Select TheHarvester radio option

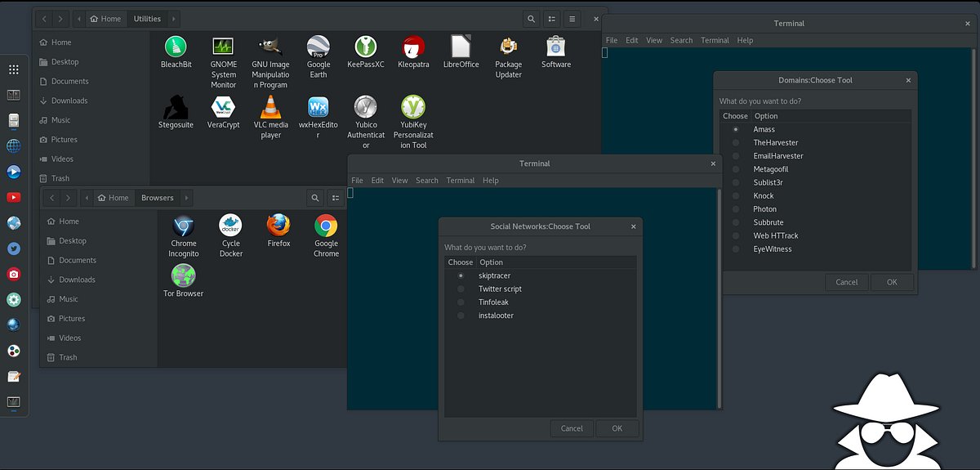point(736,142)
